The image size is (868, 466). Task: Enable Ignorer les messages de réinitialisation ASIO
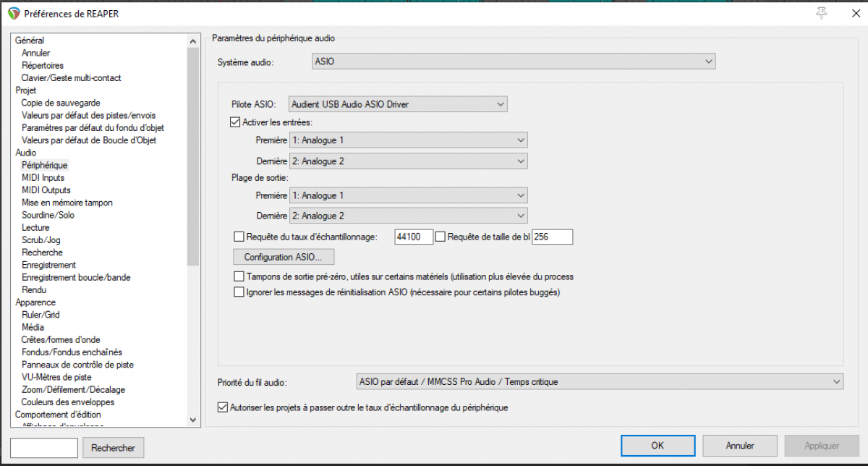click(239, 292)
